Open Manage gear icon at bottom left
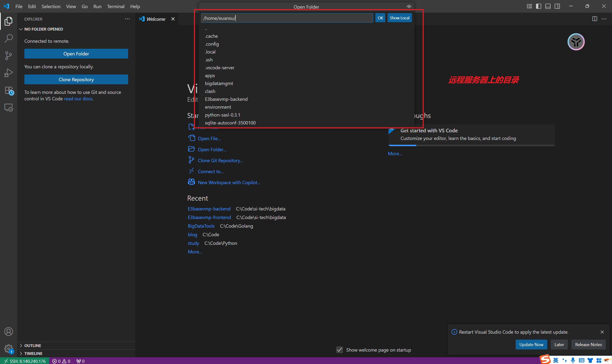The image size is (612, 364). point(9,348)
